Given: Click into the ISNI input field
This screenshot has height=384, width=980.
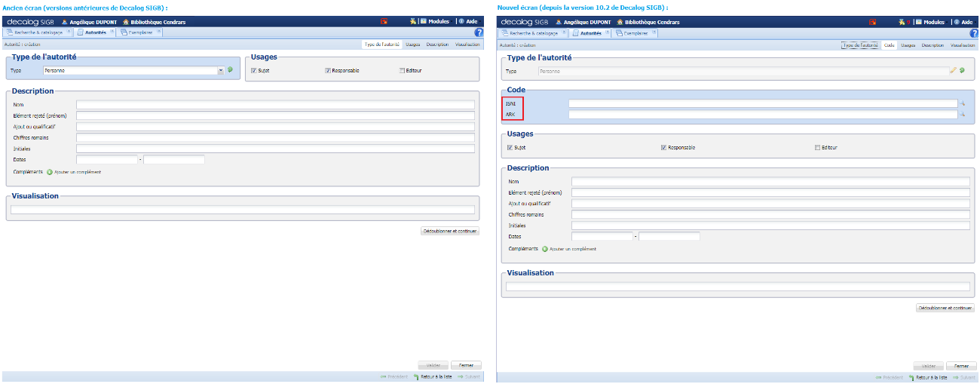Looking at the screenshot, I should pos(763,103).
